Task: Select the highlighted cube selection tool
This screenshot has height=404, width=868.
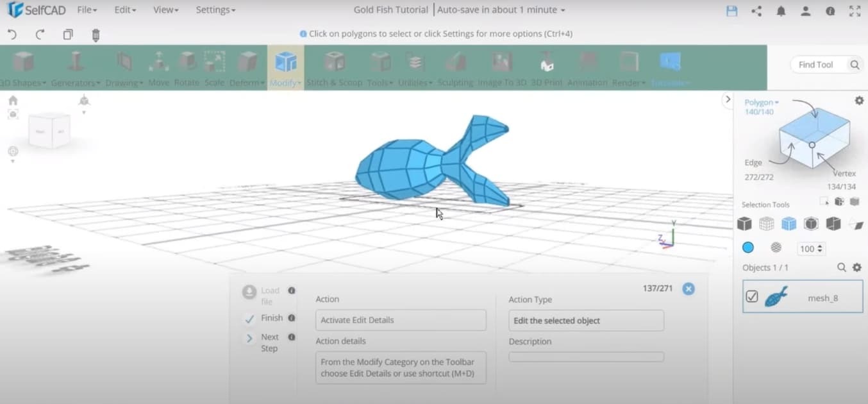Action: [x=789, y=223]
